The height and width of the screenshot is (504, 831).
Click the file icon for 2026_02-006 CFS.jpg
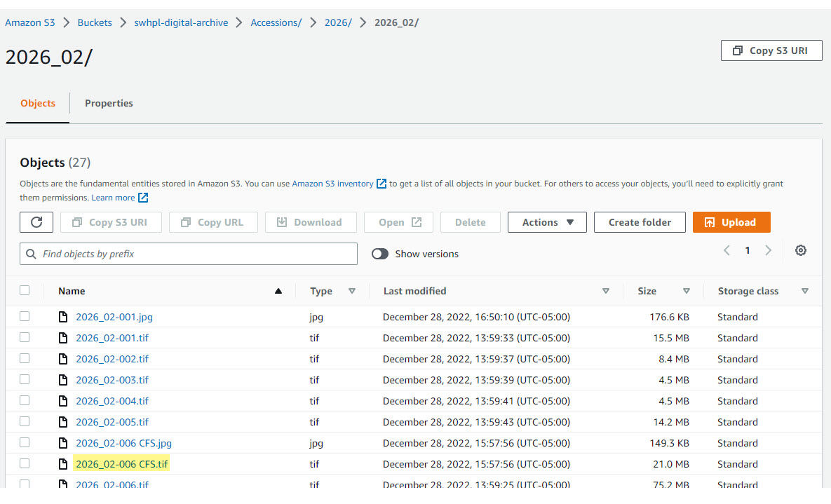click(x=63, y=443)
